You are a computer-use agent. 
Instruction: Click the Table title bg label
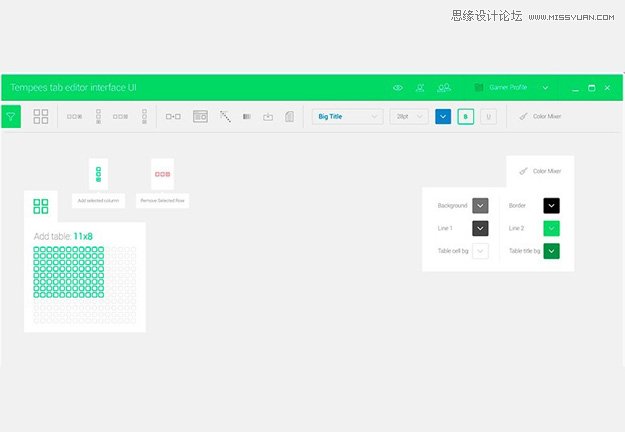pos(525,251)
